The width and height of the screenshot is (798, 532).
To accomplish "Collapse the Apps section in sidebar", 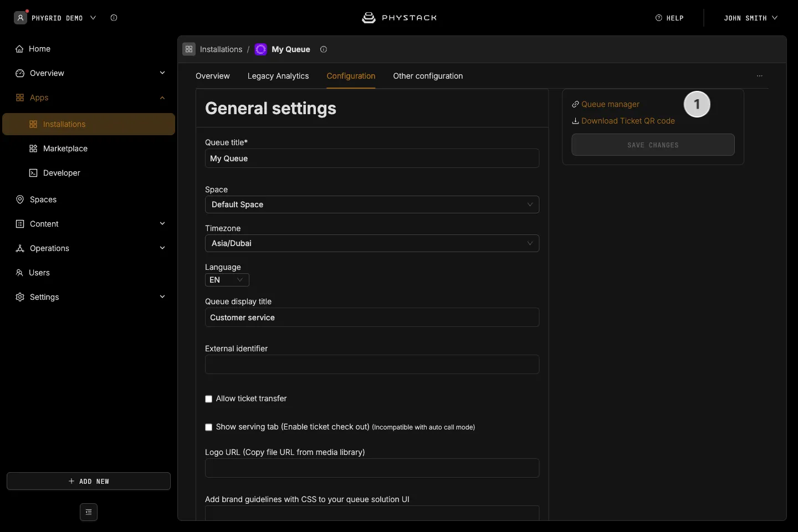I will tap(162, 98).
